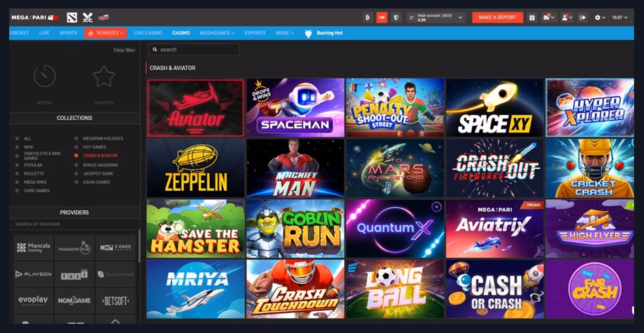The height and width of the screenshot is (333, 644).
Task: Click the Clear filter link
Action: tap(124, 50)
